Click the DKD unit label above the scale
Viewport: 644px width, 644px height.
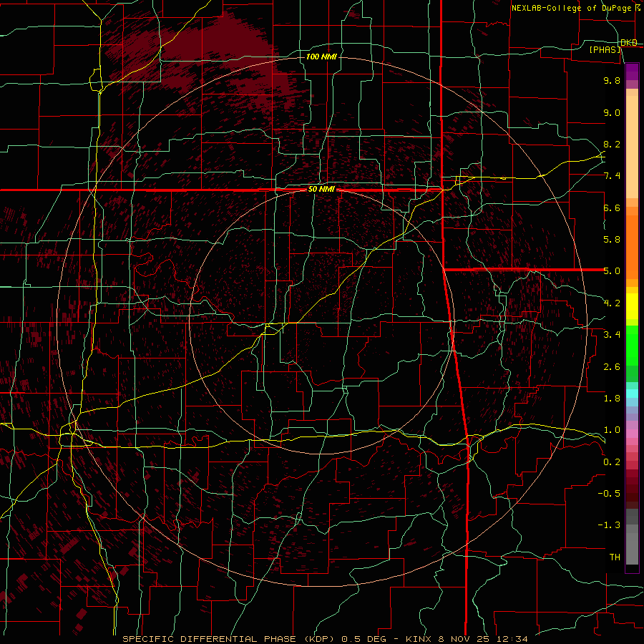(x=629, y=42)
